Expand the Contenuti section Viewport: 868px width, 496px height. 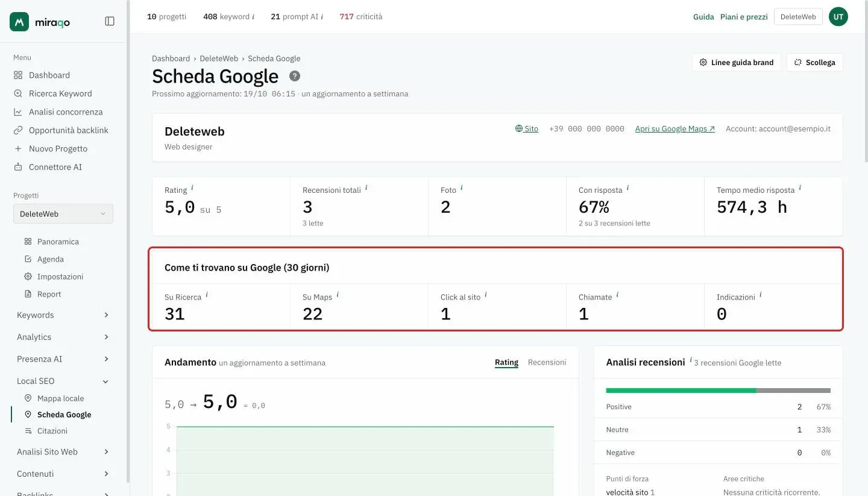coord(63,474)
